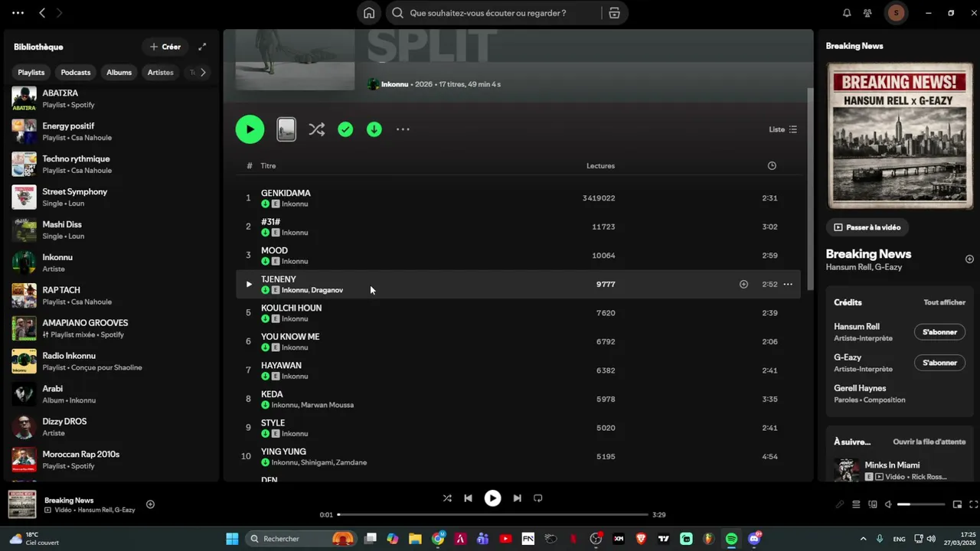Screen dimensions: 980x551
Task: Add TJENENY to liked songs
Action: pos(743,284)
